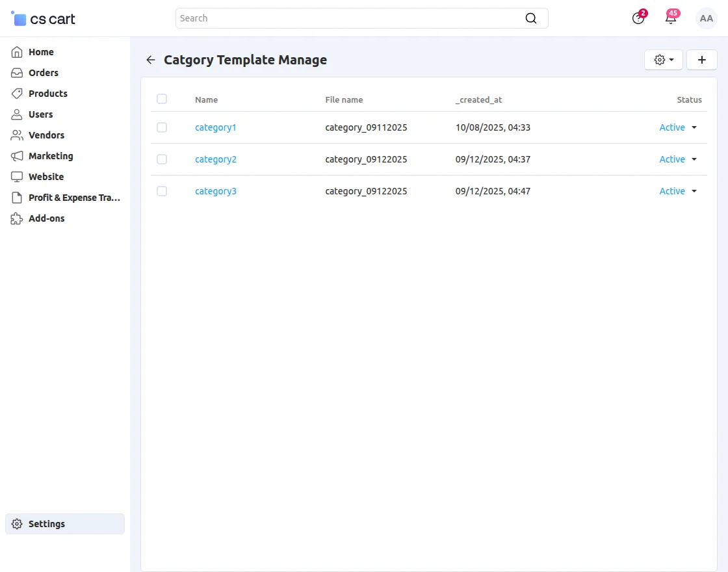This screenshot has height=572, width=728.
Task: Open the Website section
Action: (x=45, y=176)
